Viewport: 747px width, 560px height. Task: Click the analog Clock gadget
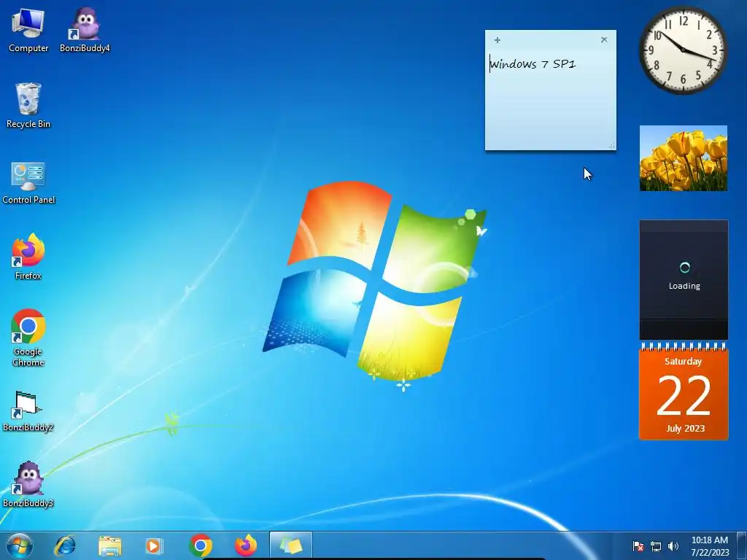pyautogui.click(x=683, y=50)
